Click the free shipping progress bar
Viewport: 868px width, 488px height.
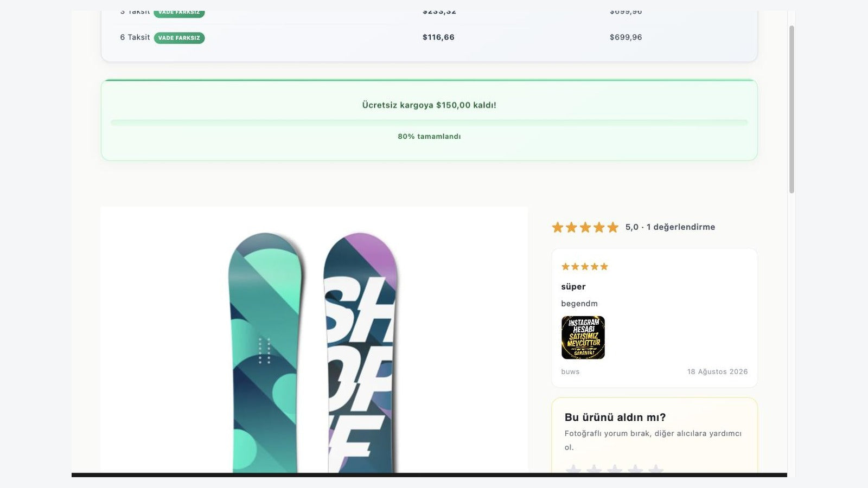pos(429,123)
